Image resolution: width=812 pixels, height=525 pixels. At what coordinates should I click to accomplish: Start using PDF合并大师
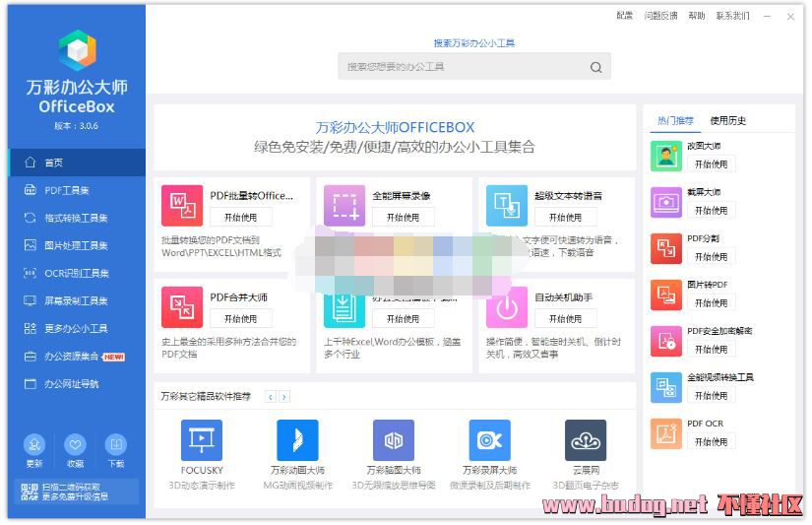pyautogui.click(x=241, y=319)
